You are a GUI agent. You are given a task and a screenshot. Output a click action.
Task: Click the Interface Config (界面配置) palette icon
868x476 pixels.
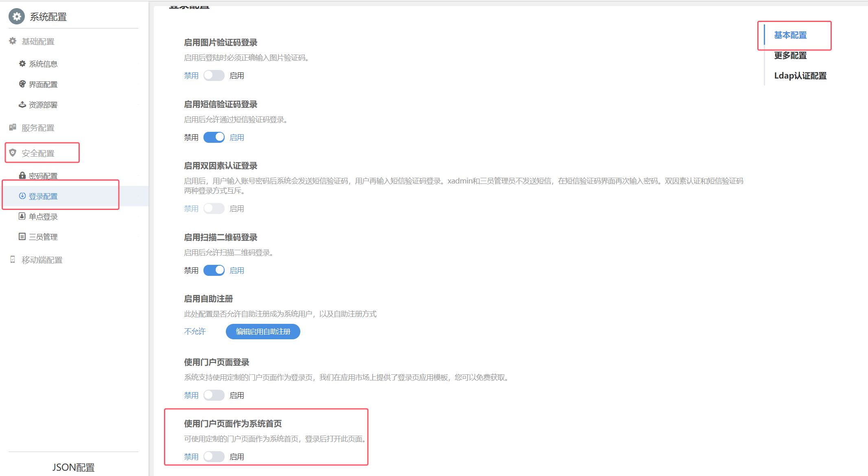(22, 84)
